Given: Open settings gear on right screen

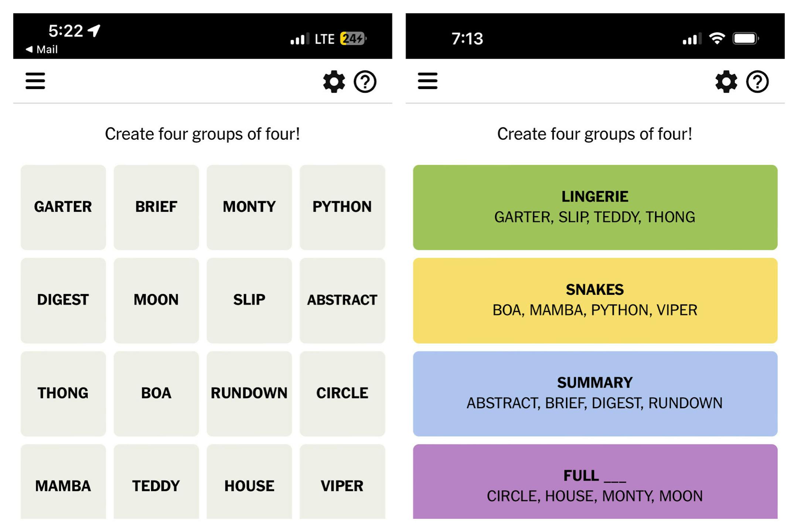Looking at the screenshot, I should pyautogui.click(x=726, y=81).
